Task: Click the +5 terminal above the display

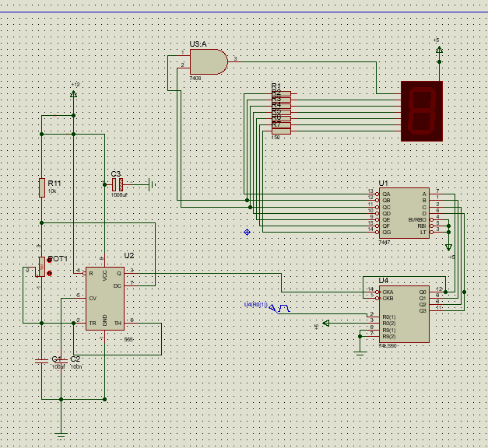Action: pos(439,50)
